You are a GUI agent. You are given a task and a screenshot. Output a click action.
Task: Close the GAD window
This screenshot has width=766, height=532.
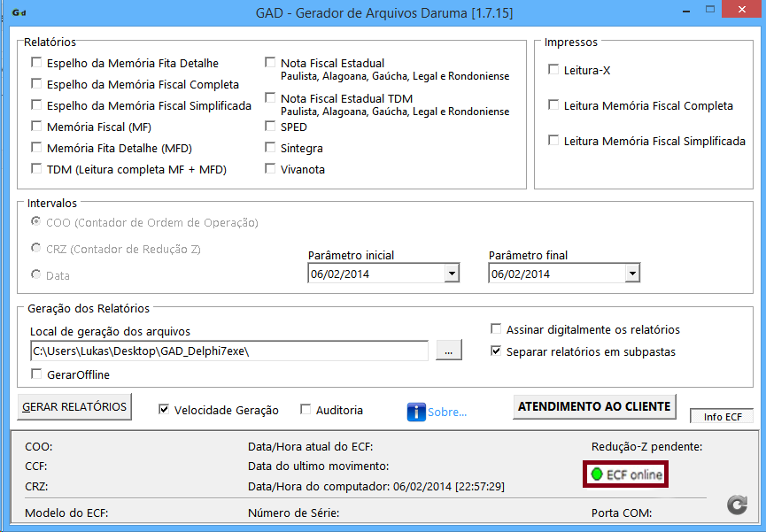coord(742,10)
